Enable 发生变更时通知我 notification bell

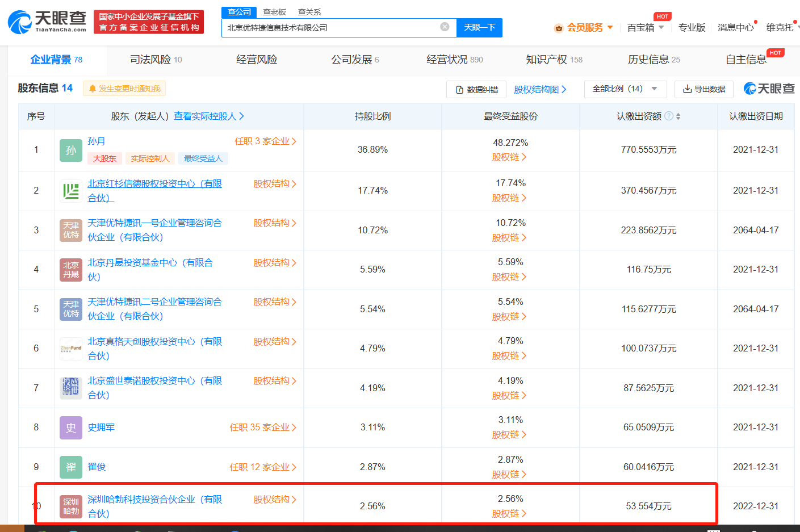click(124, 89)
